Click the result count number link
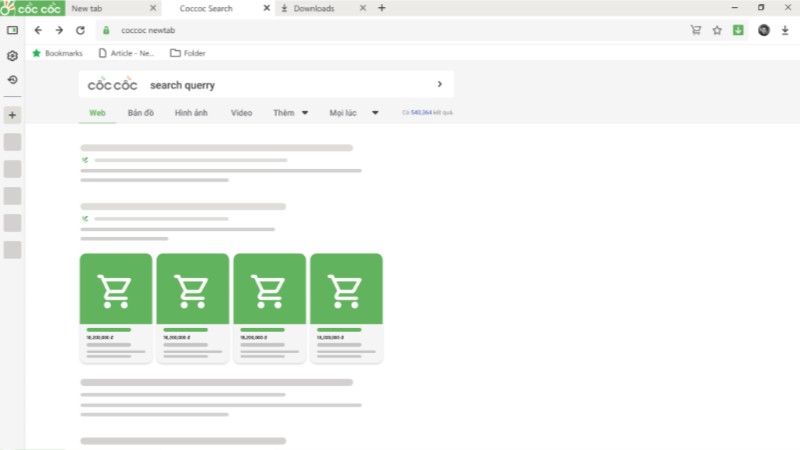Image resolution: width=800 pixels, height=450 pixels. [421, 113]
